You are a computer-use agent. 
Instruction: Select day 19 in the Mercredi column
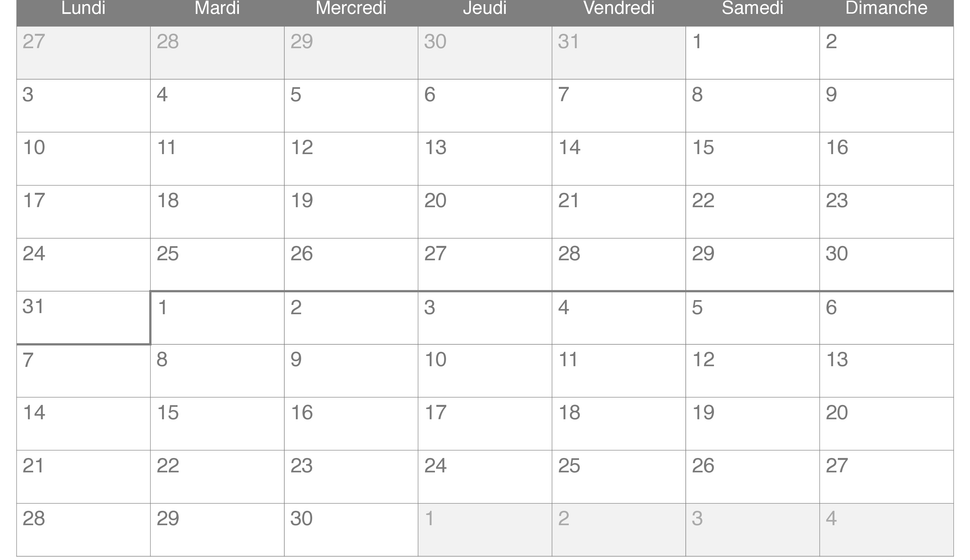click(351, 212)
